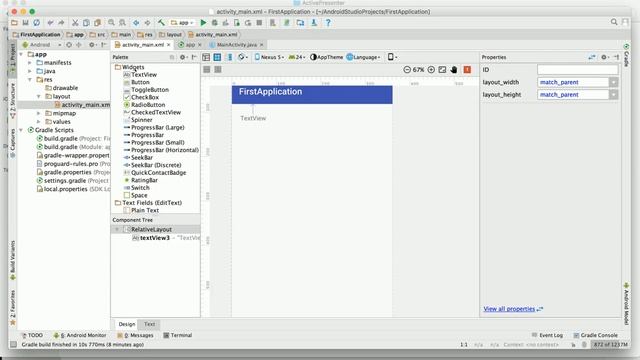Screen dimensions: 640x360
Task: Open the layout_width dropdown arrow
Action: pyautogui.click(x=613, y=82)
